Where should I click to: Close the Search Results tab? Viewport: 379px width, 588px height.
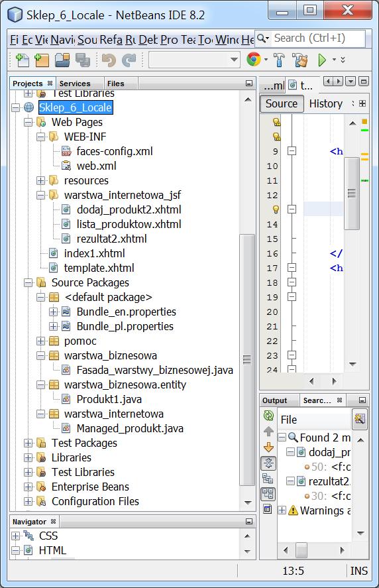pyautogui.click(x=340, y=400)
